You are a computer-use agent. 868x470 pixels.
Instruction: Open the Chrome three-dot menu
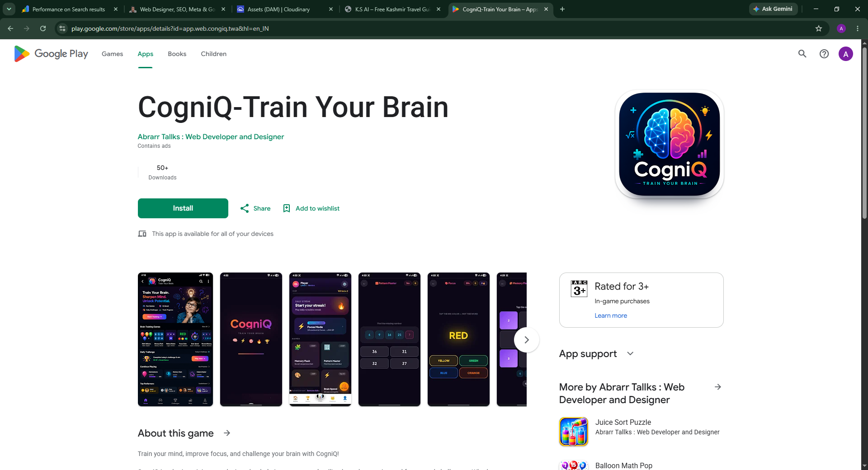[858, 28]
